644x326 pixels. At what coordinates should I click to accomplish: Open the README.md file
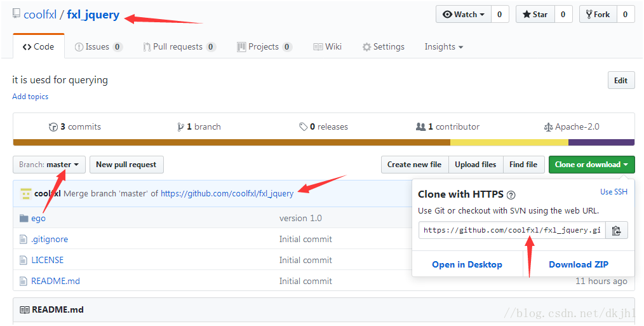[55, 281]
